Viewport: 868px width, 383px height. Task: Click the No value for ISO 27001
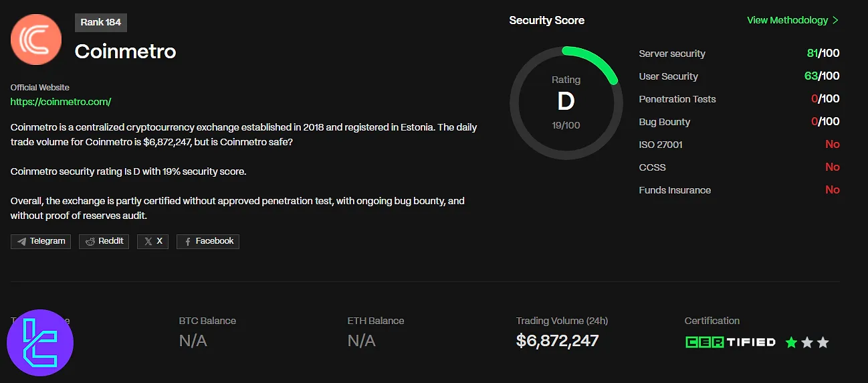click(833, 145)
